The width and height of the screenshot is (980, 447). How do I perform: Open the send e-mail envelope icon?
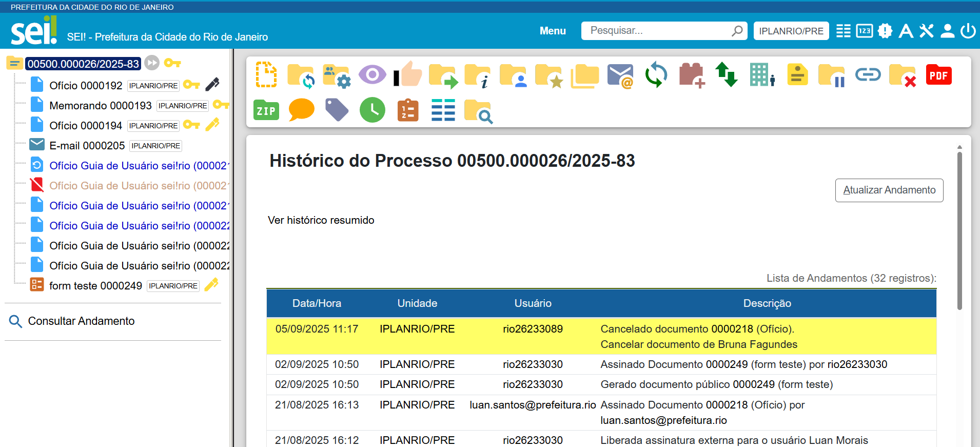point(620,75)
